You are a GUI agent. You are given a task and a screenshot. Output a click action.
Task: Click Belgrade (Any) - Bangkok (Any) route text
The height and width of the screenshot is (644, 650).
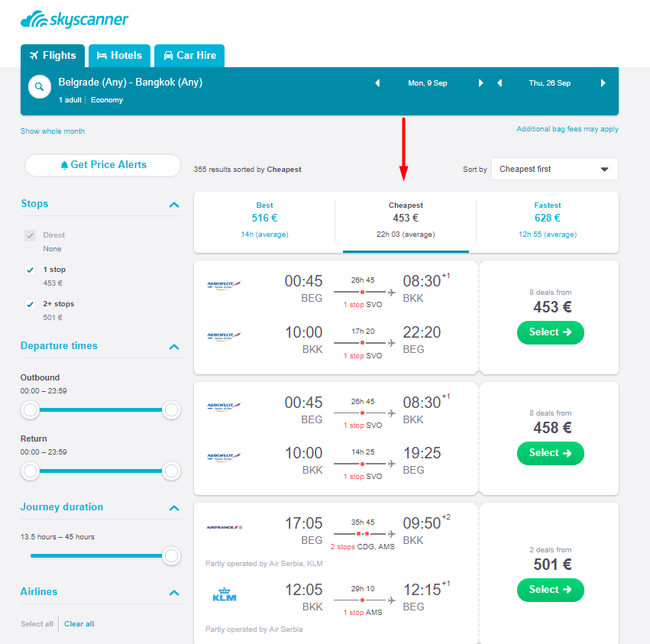[130, 82]
